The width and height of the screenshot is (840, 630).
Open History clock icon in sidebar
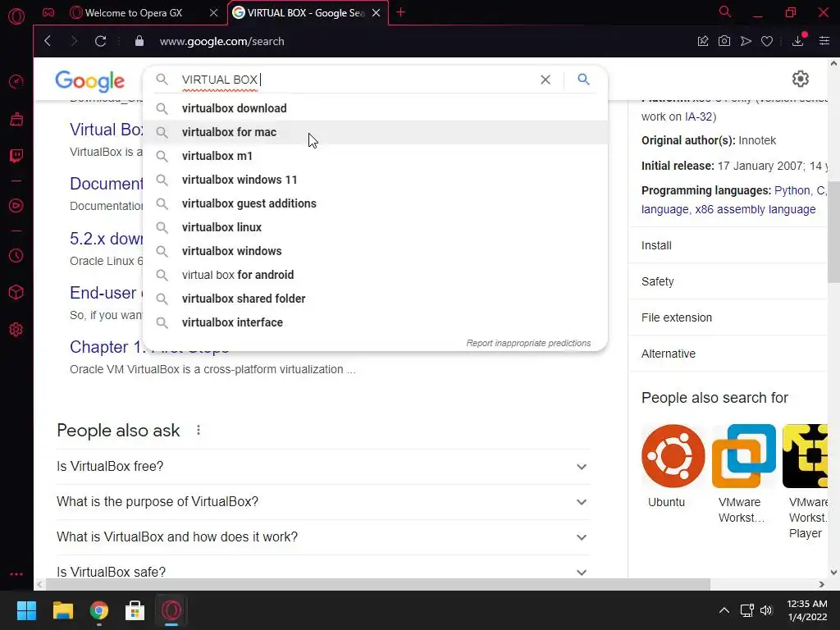click(x=16, y=256)
